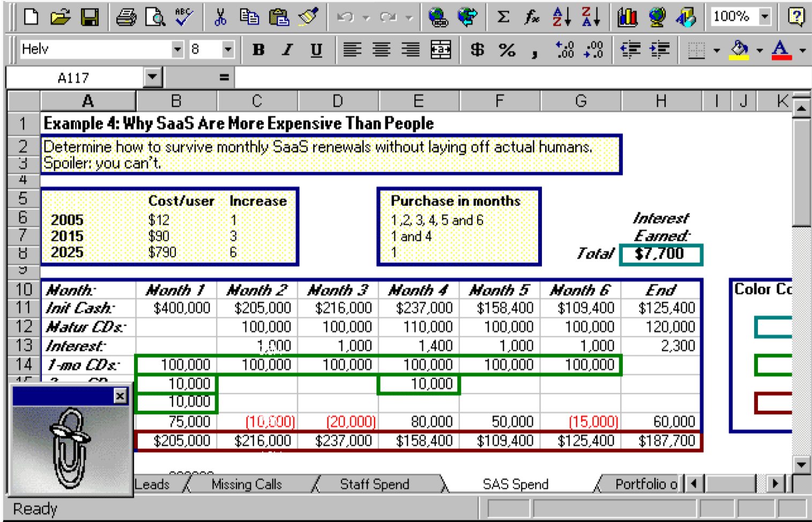Increase the cell indent
Image resolution: width=812 pixels, height=522 pixels.
coord(659,50)
